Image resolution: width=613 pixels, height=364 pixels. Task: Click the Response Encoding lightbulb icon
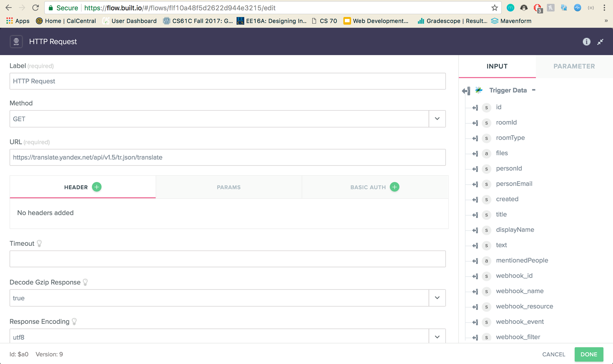click(x=74, y=321)
